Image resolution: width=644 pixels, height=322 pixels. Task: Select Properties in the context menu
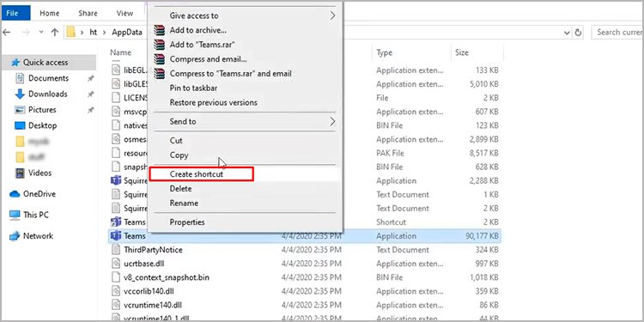point(187,222)
